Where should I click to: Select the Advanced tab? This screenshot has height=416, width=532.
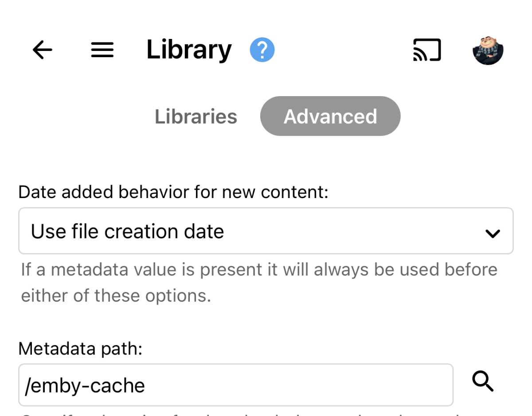[330, 117]
